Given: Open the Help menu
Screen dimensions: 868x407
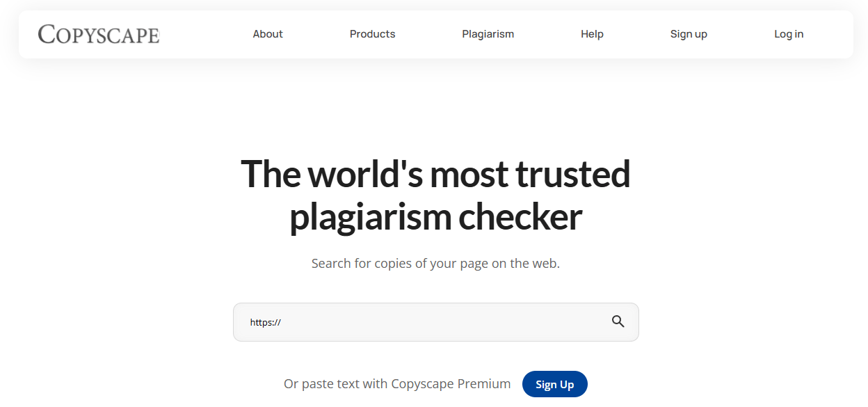Looking at the screenshot, I should pyautogui.click(x=592, y=34).
